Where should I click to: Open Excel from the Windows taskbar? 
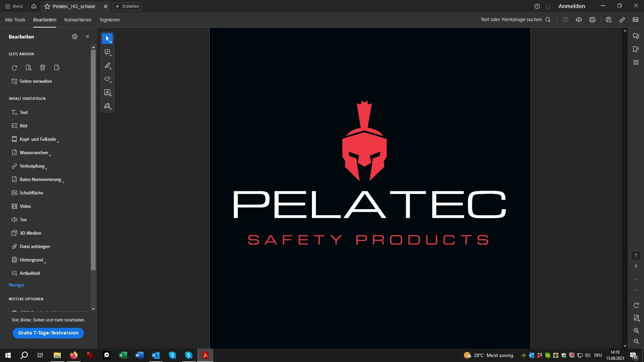click(x=123, y=355)
